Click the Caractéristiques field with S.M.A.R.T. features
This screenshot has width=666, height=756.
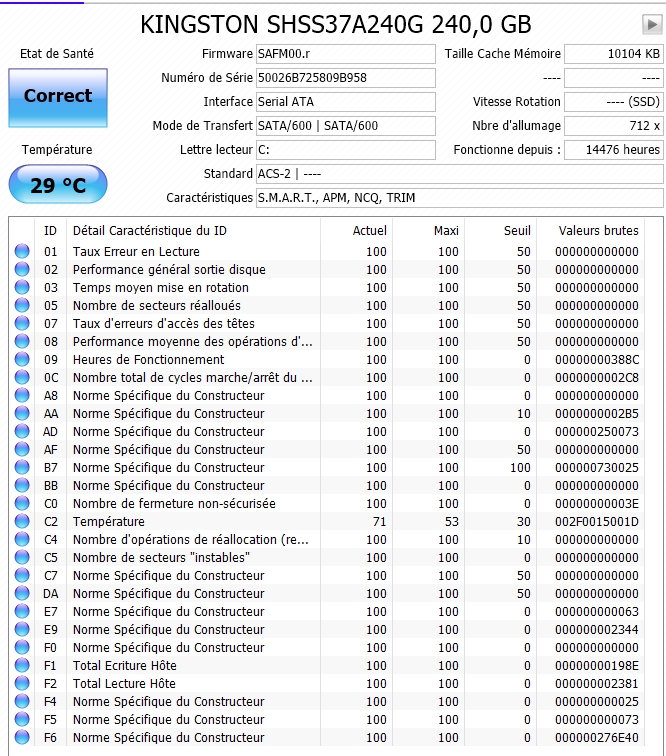(x=458, y=198)
